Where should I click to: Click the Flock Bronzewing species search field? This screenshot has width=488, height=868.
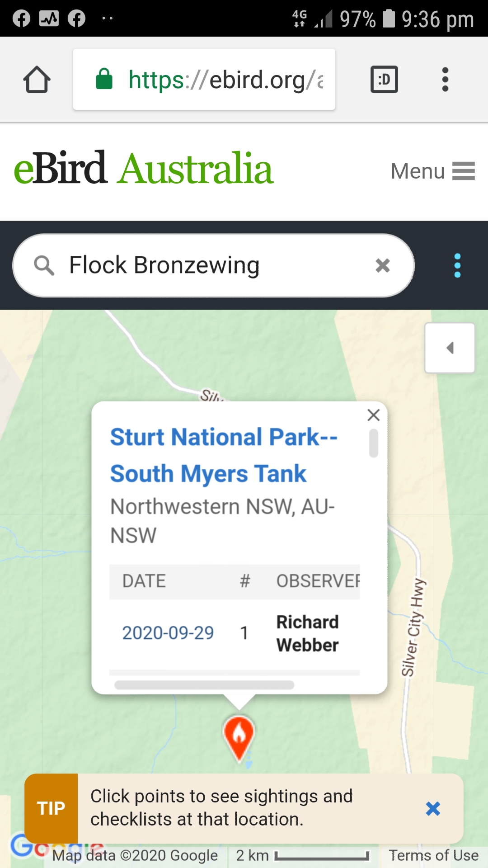pos(213,265)
